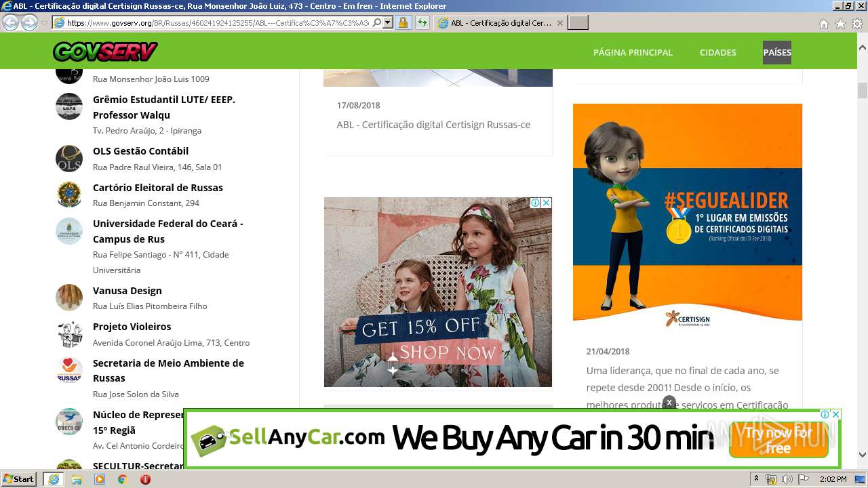
Task: Click the Universidade Federal do Ceará thumbnail
Action: click(x=69, y=230)
